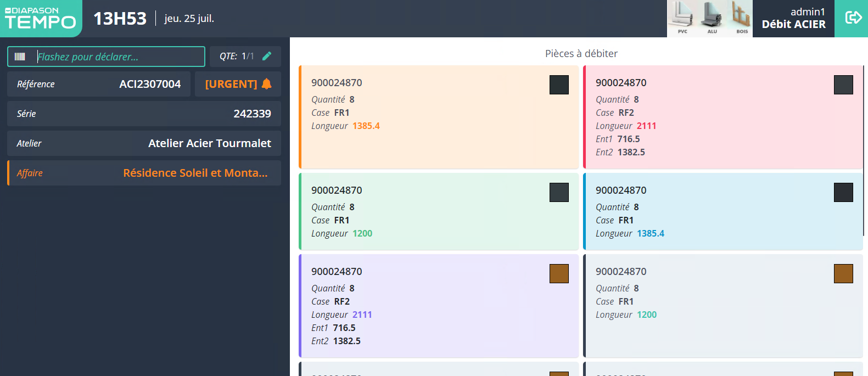
Task: Click the Atelier Acier Tourmalet row
Action: 144,143
